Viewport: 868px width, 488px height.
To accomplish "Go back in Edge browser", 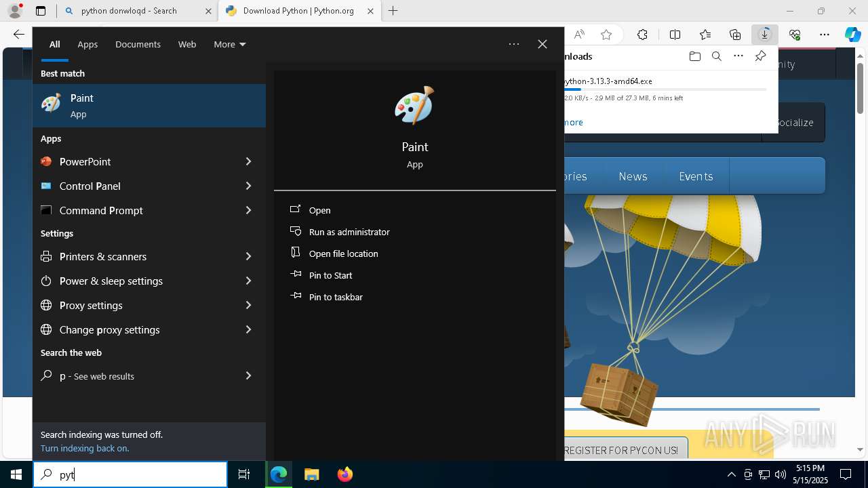I will pos(19,35).
